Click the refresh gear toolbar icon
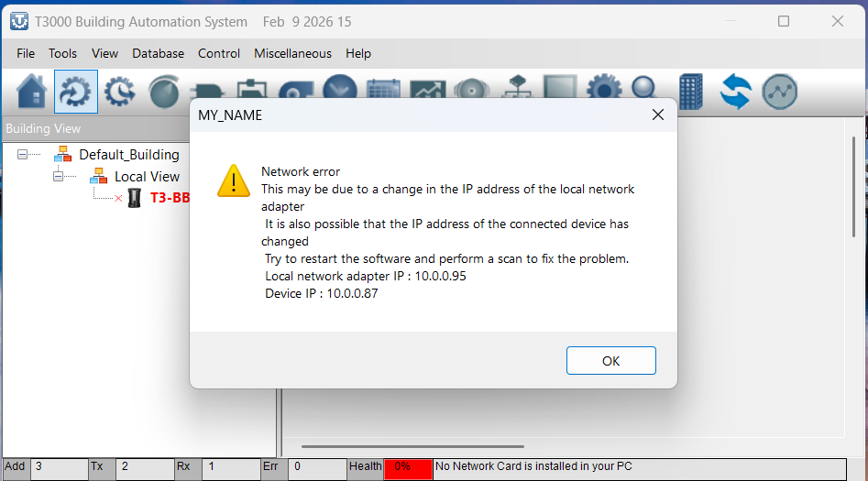The width and height of the screenshot is (868, 481). click(x=76, y=92)
